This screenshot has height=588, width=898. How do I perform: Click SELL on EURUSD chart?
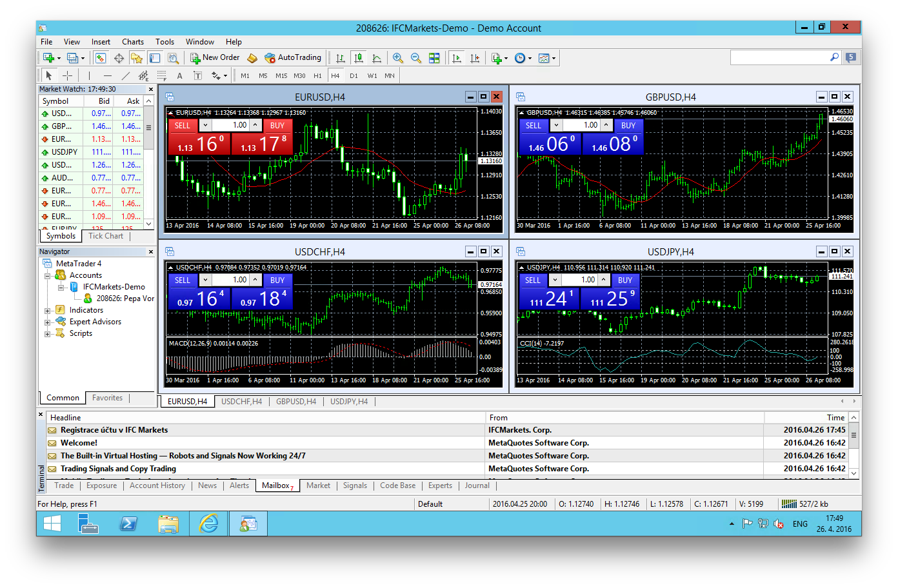pyautogui.click(x=183, y=126)
